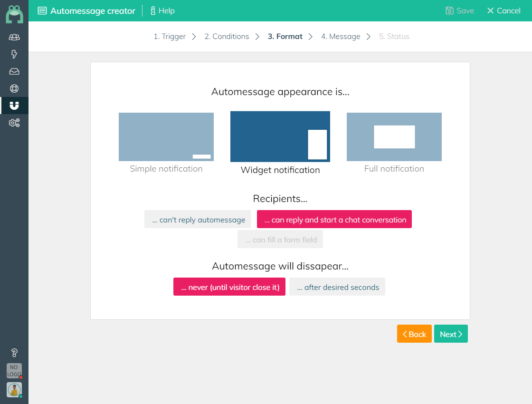Open the lifebuoy helpdesk icon in sidebar
The height and width of the screenshot is (404, 532).
(14, 88)
